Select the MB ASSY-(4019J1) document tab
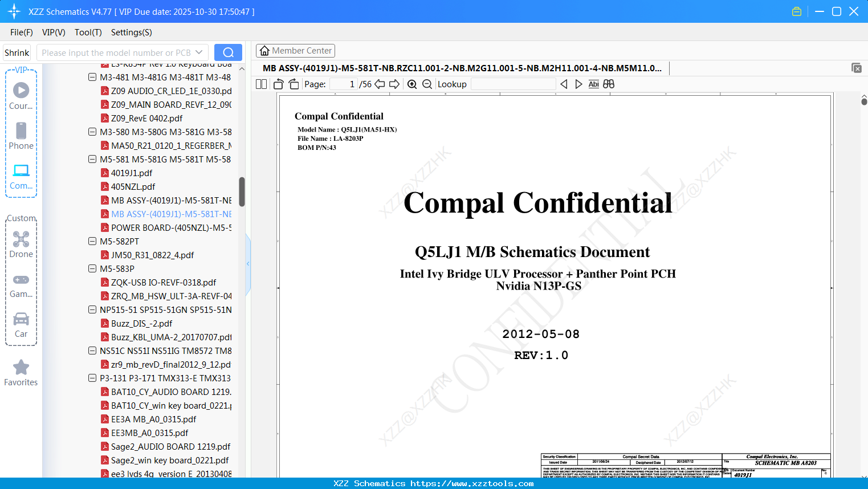The height and width of the screenshot is (489, 868). coord(462,68)
